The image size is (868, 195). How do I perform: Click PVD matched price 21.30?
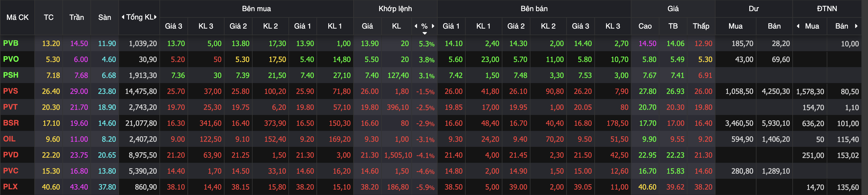[370, 155]
